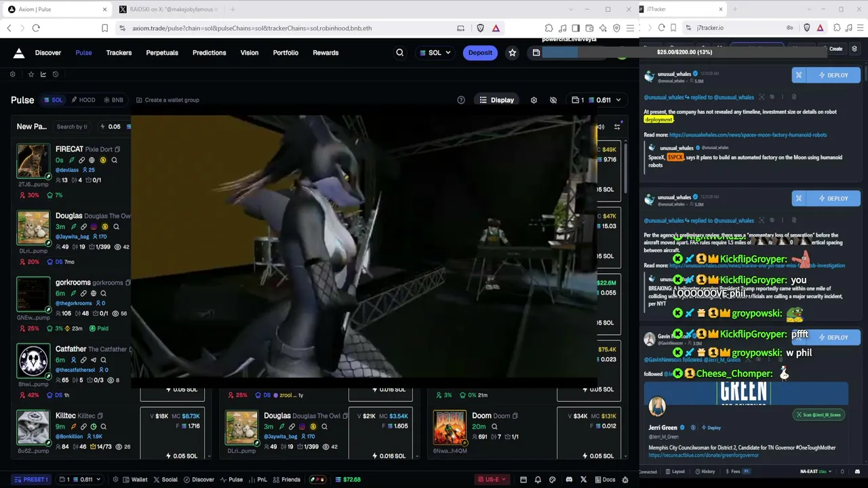The width and height of the screenshot is (868, 488).
Task: Click the bottom bar settings gear beside Wallet
Action: (x=116, y=480)
